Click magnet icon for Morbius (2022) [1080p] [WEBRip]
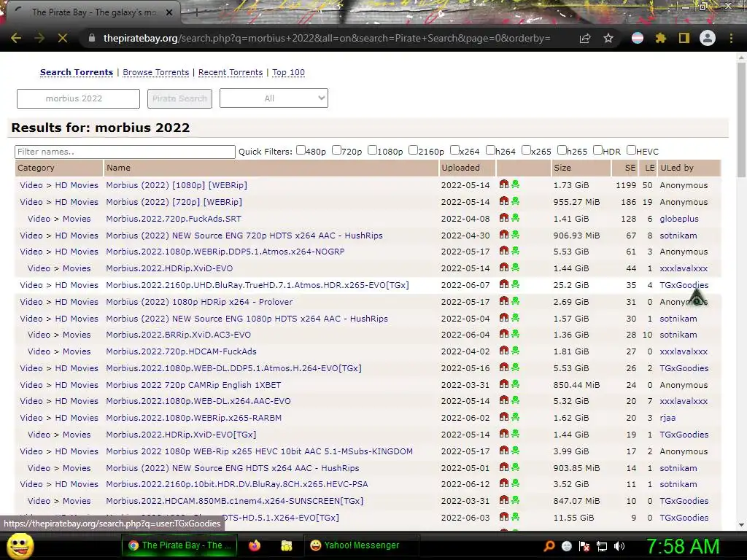The image size is (747, 560). coord(504,184)
